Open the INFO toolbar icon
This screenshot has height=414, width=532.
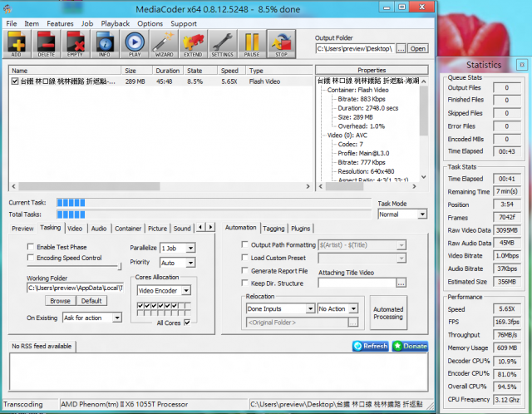point(105,42)
